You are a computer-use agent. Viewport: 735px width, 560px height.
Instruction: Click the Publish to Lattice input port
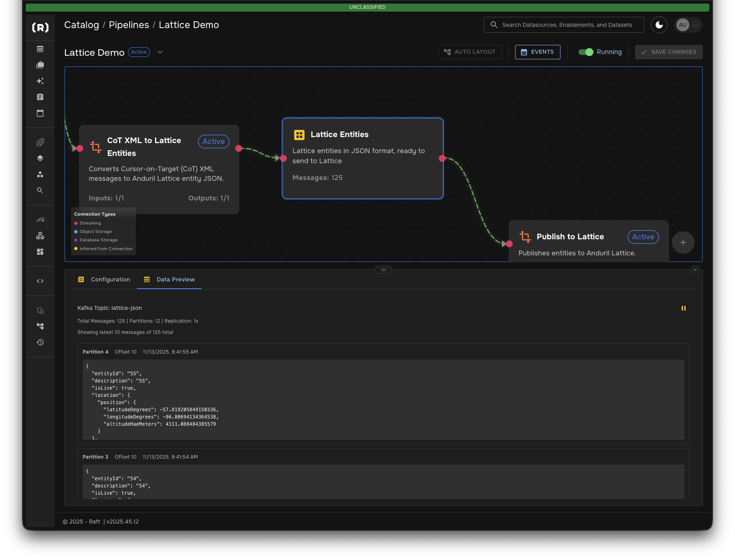point(509,244)
